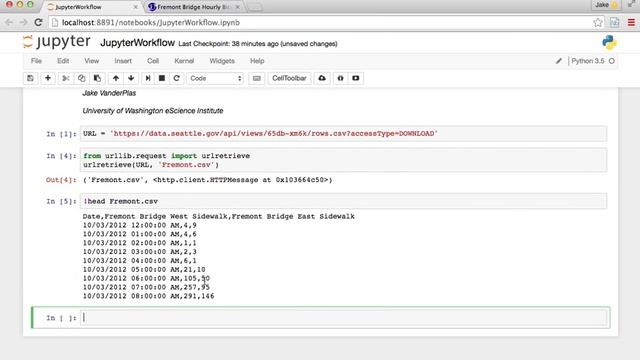Click the browser extension icon beside the star
The image size is (640, 360).
tap(614, 22)
